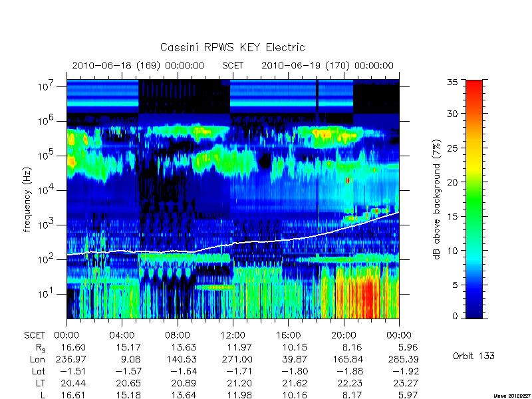Image resolution: width=532 pixels, height=399 pixels.
Task: Select the 10 label on the colorbar
Action: [x=452, y=251]
